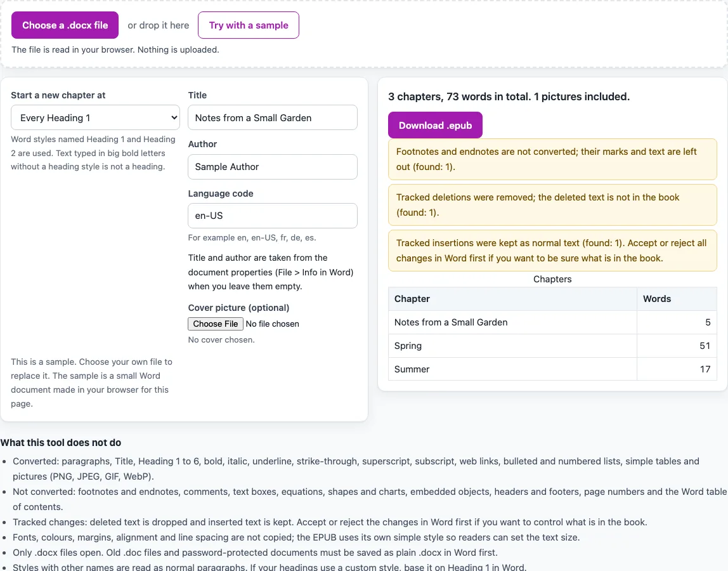Open the Start a new chapter at dropdown
The height and width of the screenshot is (571, 728).
coord(95,117)
